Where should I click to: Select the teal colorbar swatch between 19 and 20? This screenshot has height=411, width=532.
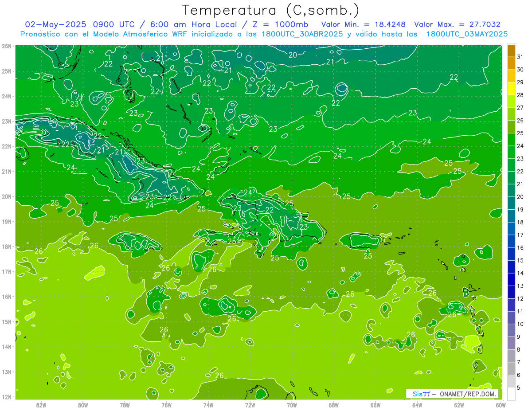click(x=511, y=203)
